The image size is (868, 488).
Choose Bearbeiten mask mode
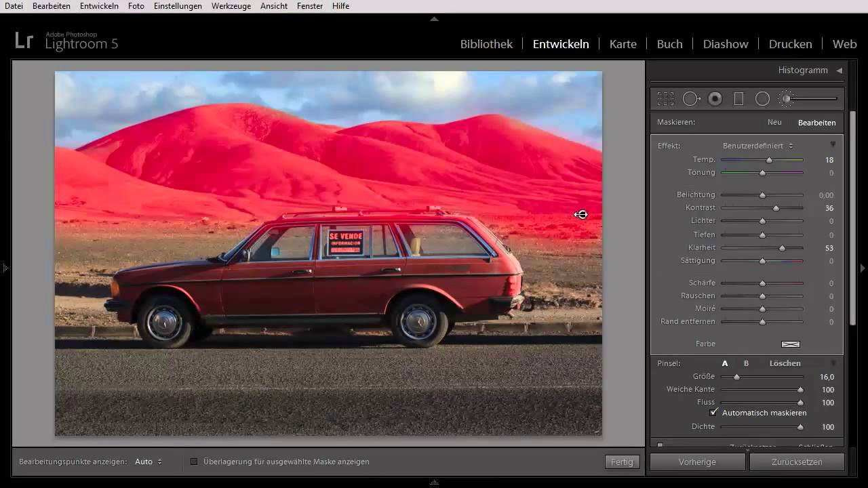(816, 123)
